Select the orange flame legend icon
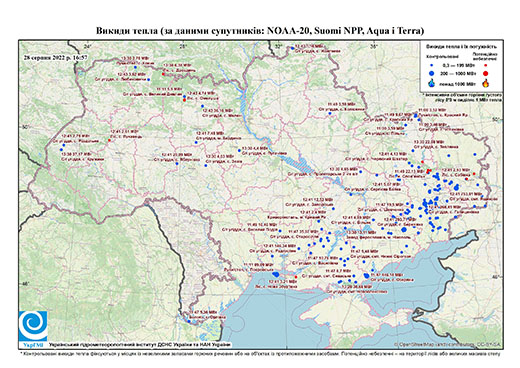The width and height of the screenshot is (520, 368). (x=486, y=83)
